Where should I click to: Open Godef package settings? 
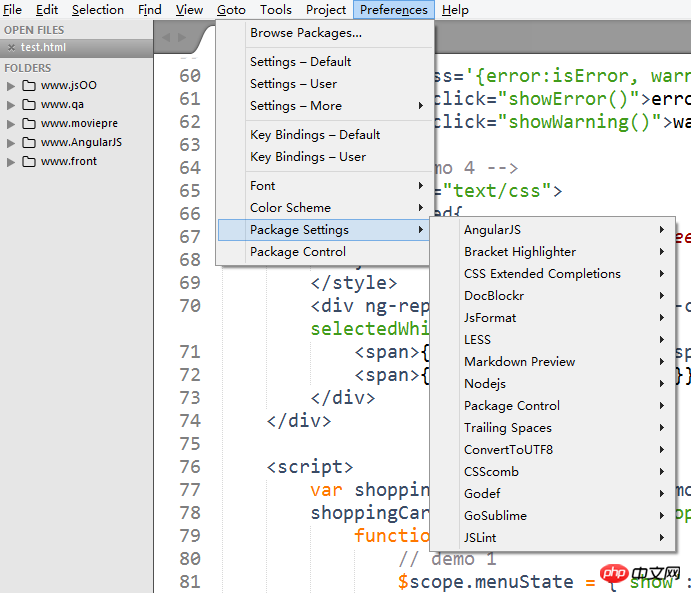click(552, 494)
